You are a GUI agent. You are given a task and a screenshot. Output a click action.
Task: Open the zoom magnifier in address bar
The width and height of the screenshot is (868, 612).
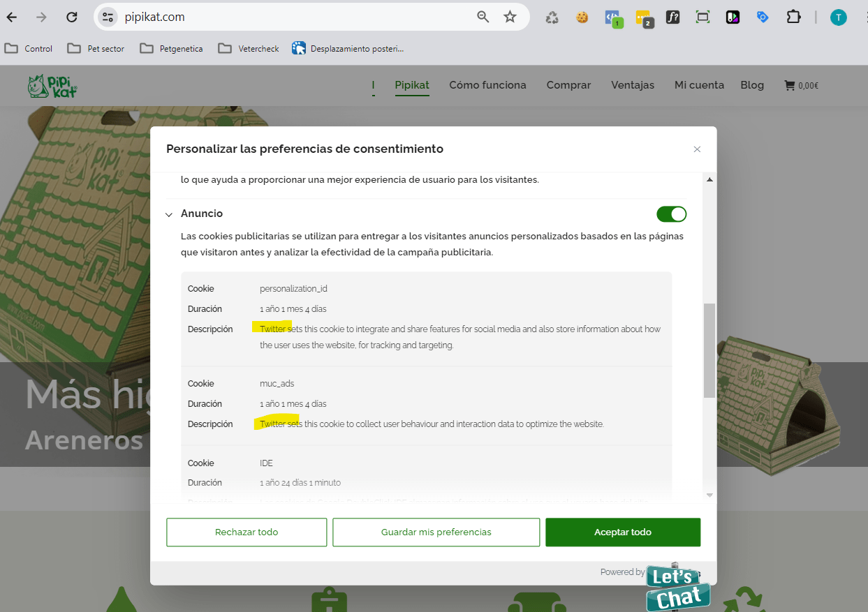pyautogui.click(x=483, y=17)
